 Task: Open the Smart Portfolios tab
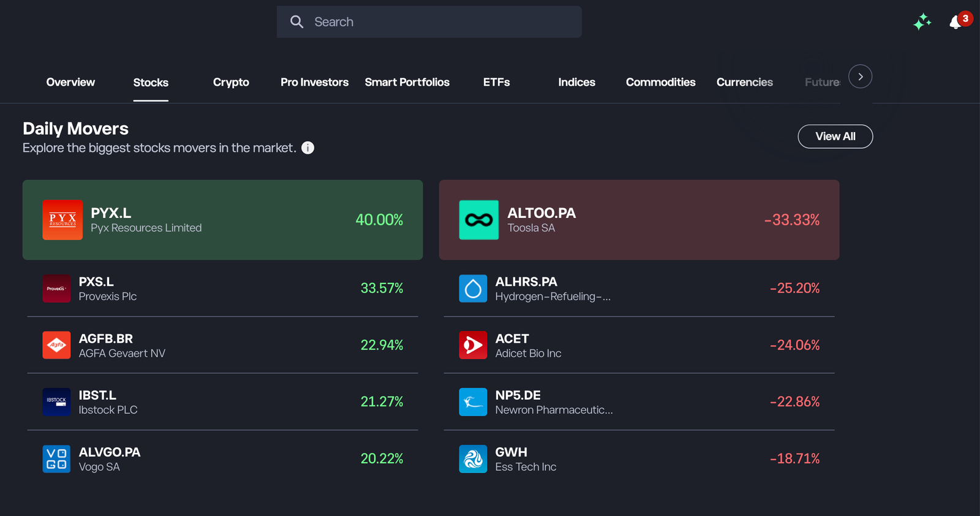[x=407, y=82]
